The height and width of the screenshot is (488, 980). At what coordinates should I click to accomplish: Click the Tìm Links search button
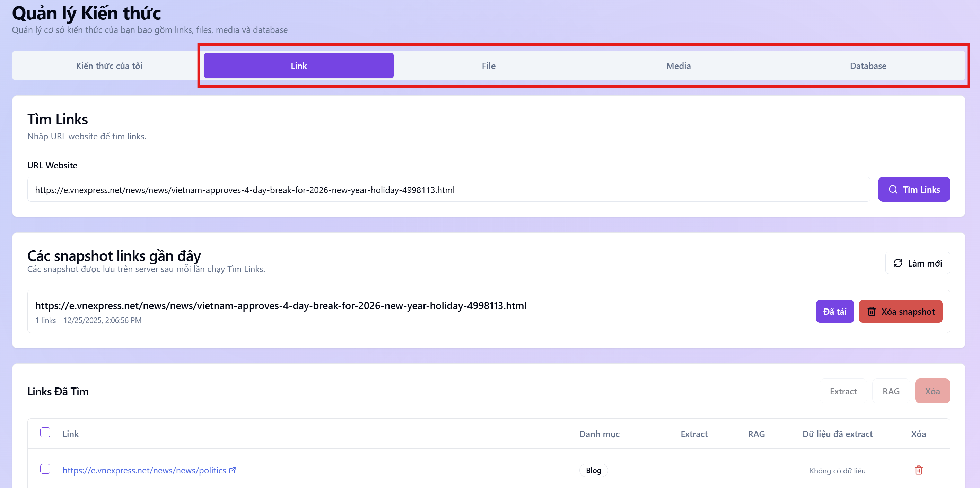click(914, 190)
